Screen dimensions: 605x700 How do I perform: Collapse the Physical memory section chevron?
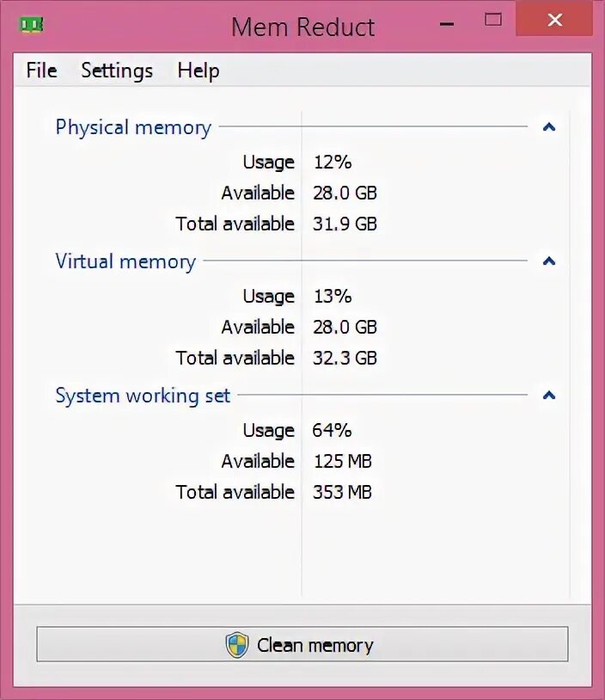point(549,127)
